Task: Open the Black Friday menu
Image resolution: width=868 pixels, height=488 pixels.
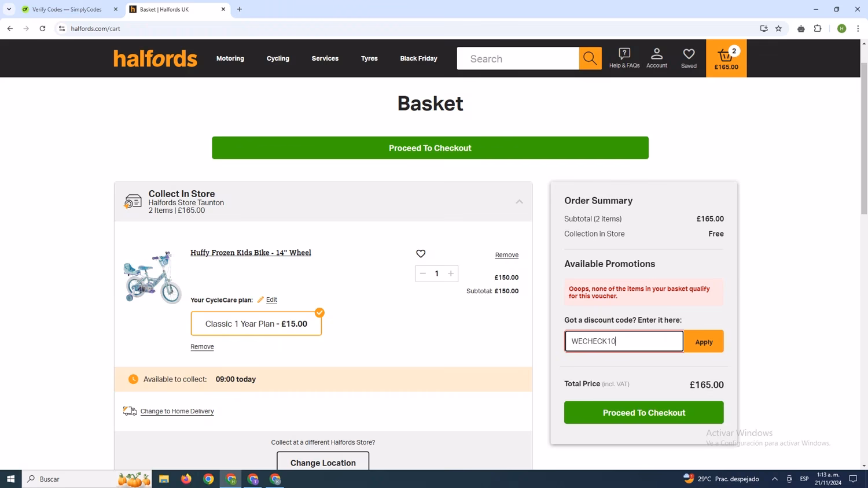Action: 418,58
